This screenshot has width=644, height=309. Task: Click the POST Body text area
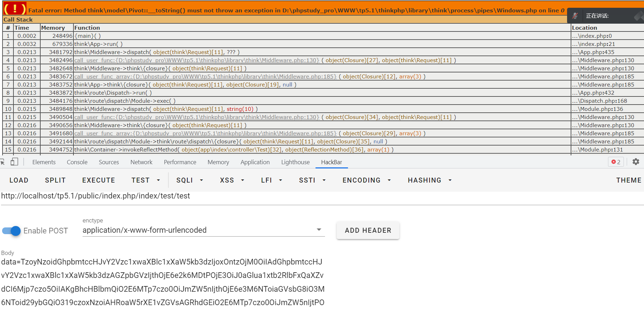[x=163, y=282]
